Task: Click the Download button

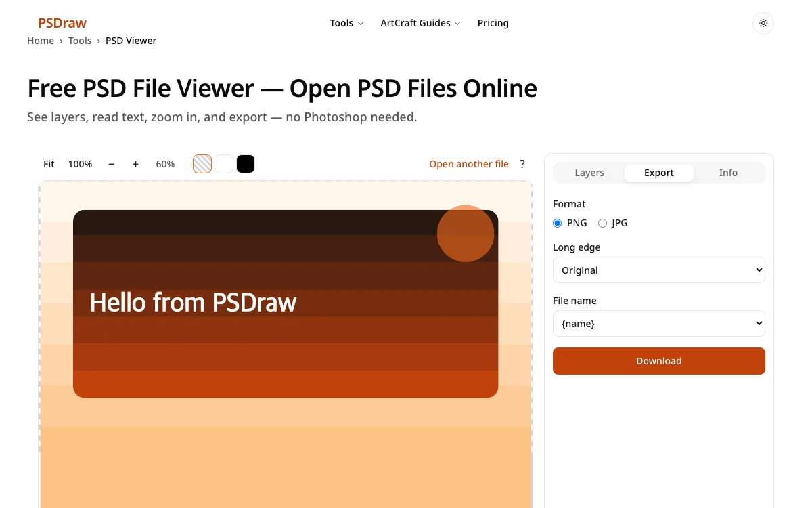Action: [659, 361]
